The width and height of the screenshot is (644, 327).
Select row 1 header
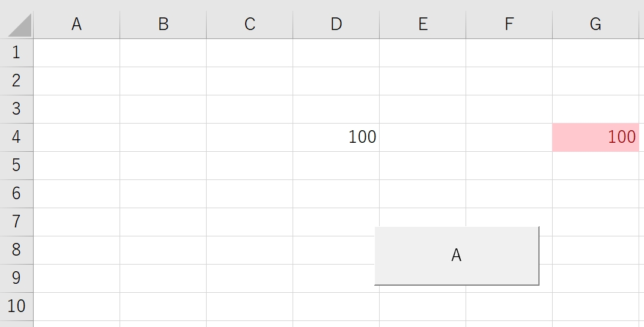point(16,53)
